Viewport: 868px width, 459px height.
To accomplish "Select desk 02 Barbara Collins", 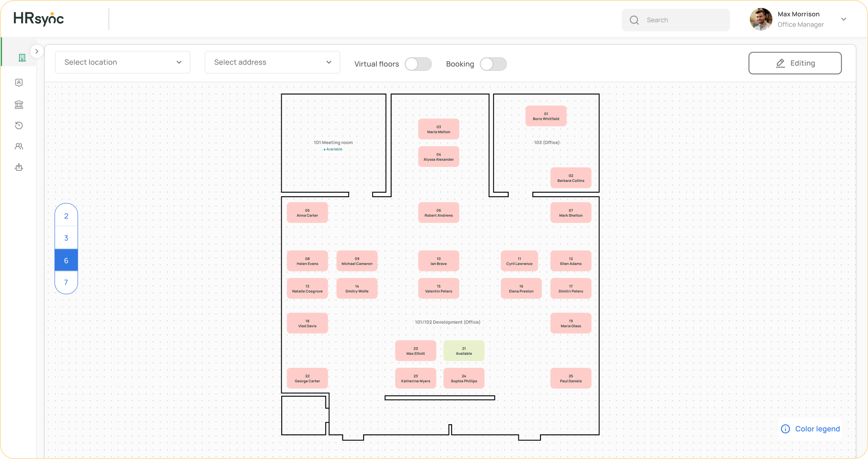I will [571, 178].
